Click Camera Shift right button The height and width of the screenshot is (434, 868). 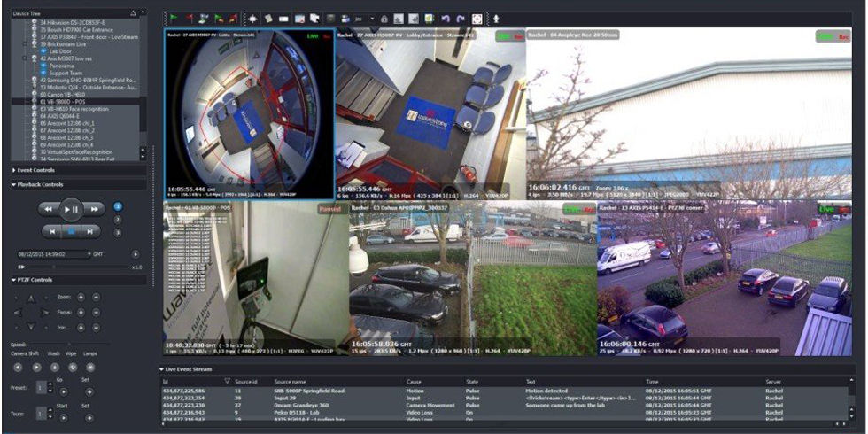point(36,367)
